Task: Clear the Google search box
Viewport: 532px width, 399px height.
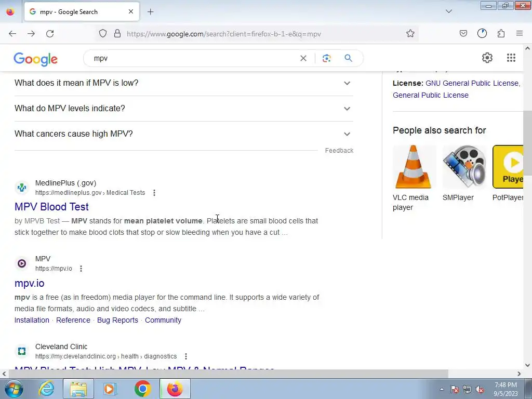Action: (x=303, y=58)
